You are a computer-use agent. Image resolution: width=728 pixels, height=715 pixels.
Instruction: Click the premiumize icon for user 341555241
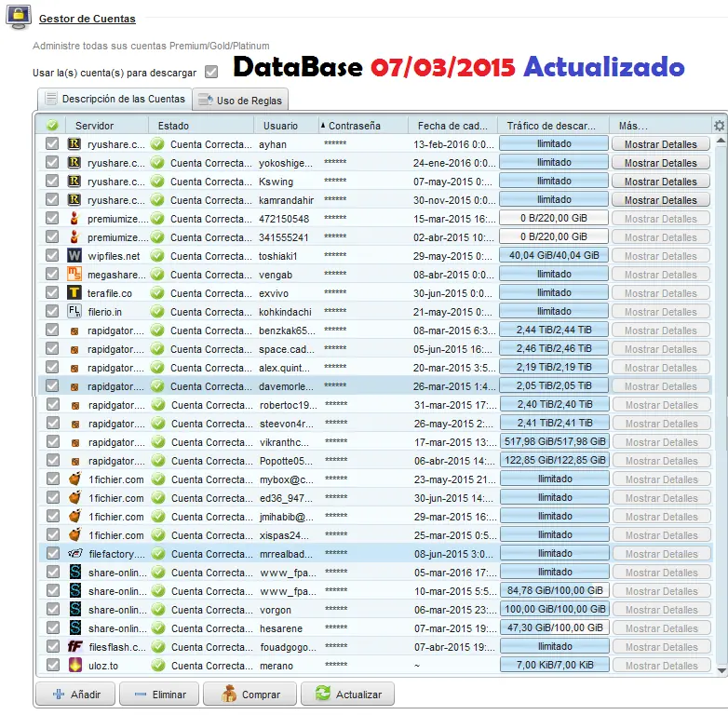pos(74,236)
